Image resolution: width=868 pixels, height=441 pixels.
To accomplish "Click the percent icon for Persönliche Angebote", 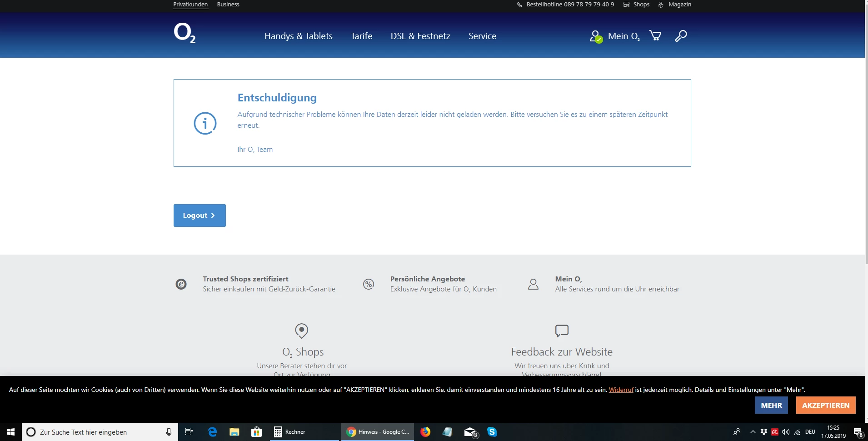I will (x=369, y=284).
